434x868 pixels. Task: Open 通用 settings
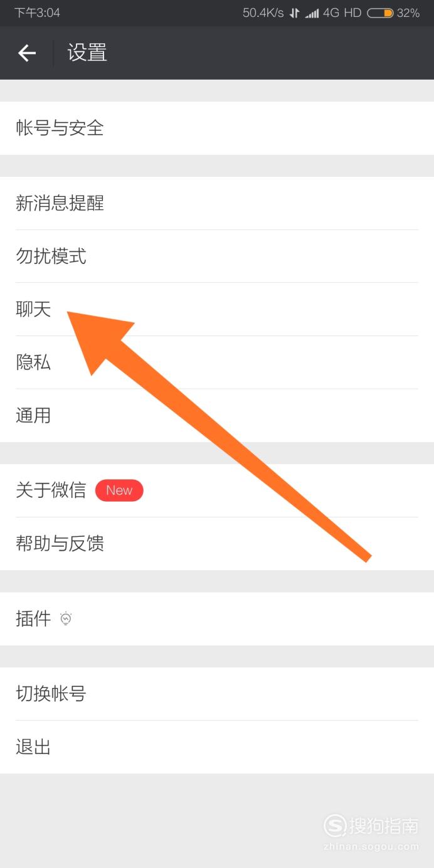217,416
